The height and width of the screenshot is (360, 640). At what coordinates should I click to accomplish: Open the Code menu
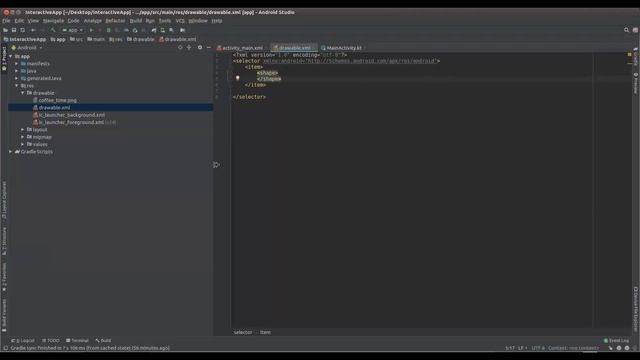[73, 20]
